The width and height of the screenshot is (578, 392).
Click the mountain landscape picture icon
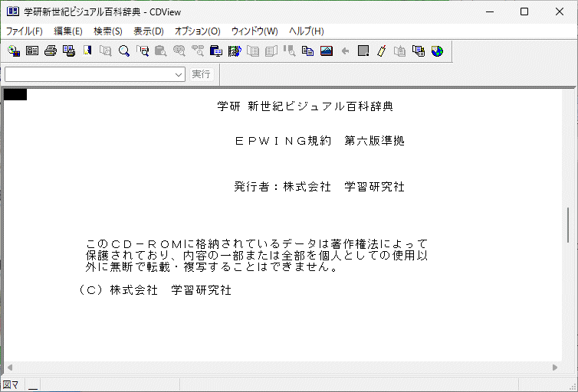[x=327, y=51]
